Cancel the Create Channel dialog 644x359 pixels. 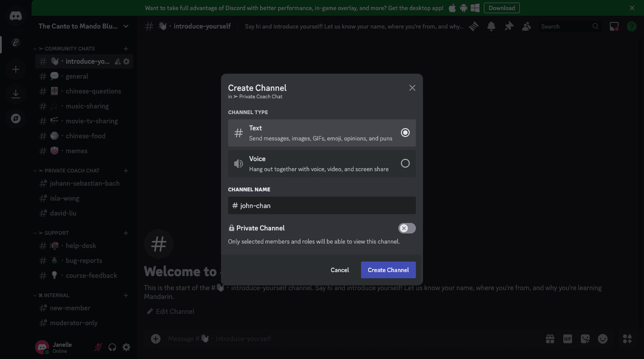pyautogui.click(x=340, y=270)
